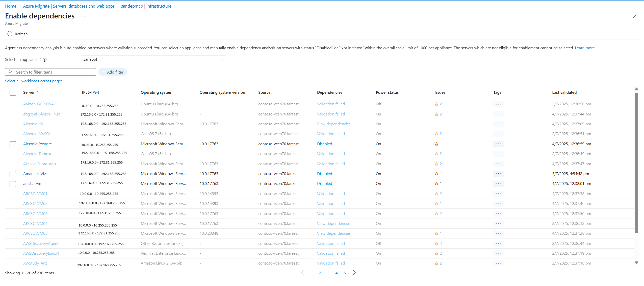Click the warning icon for Airsonic-Postgre issues
The height and width of the screenshot is (286, 644).
click(436, 144)
